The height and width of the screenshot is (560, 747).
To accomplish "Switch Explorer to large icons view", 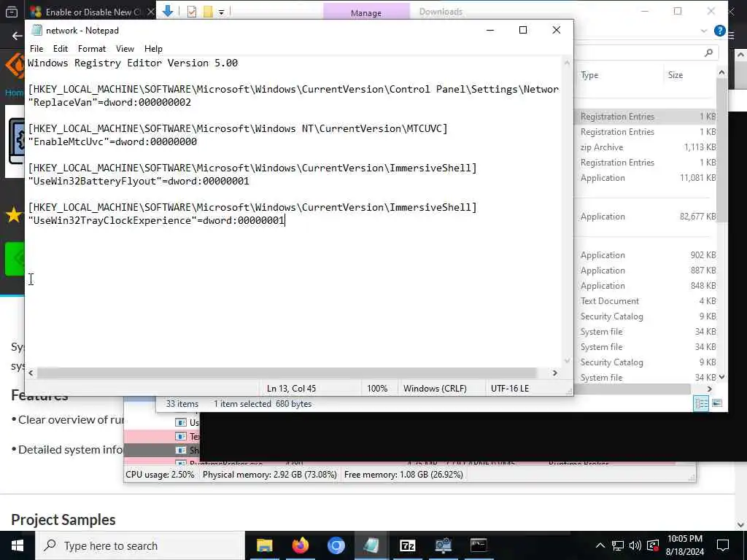I will (x=717, y=403).
